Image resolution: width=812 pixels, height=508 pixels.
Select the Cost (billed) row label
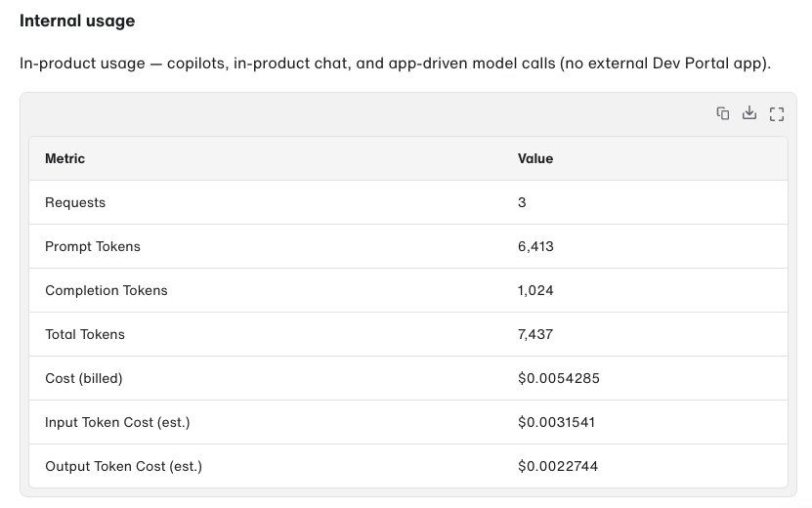click(x=84, y=378)
